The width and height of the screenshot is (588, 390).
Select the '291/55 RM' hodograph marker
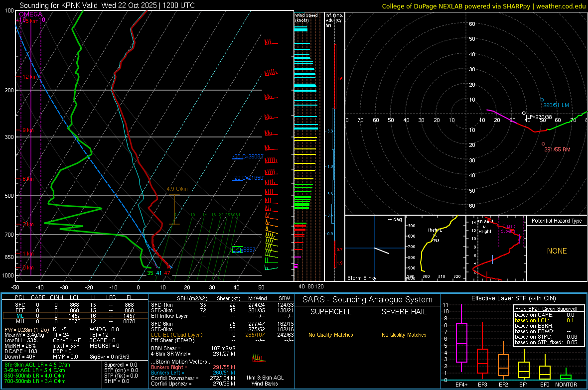[557, 149]
